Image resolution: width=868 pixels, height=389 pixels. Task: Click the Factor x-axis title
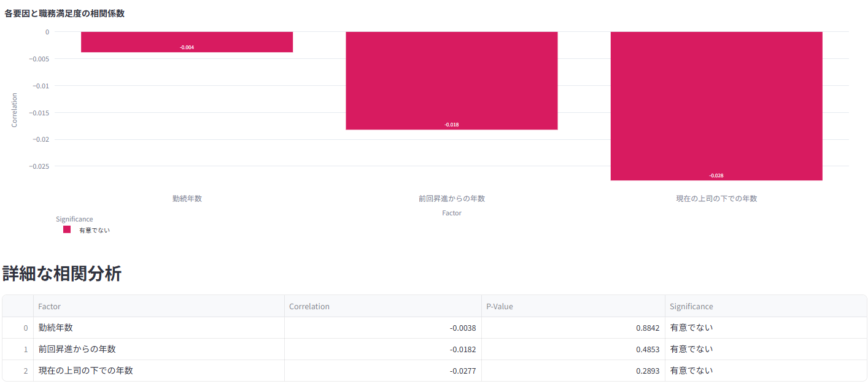(x=452, y=214)
